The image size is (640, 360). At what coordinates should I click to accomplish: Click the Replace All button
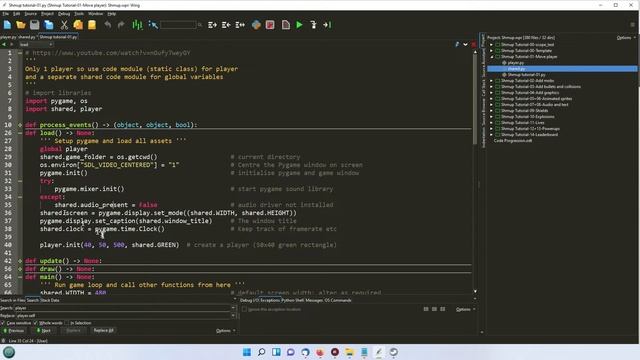point(104,331)
